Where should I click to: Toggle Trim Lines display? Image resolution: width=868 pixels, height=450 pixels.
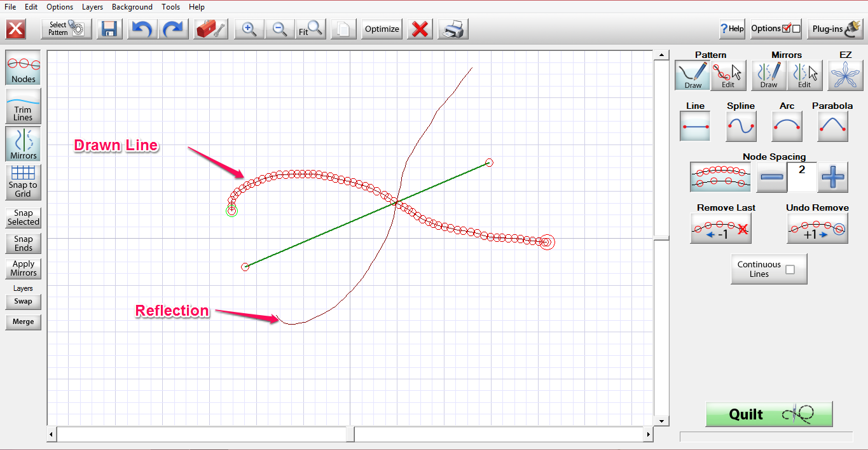(24, 106)
